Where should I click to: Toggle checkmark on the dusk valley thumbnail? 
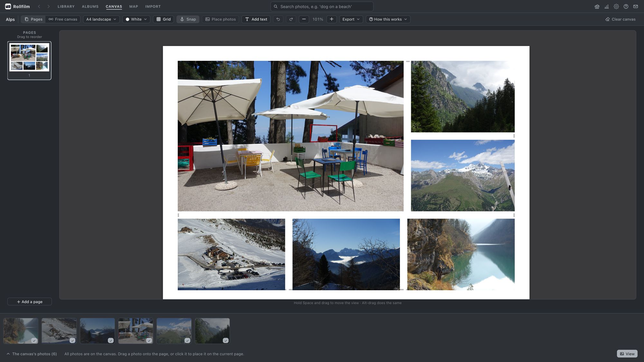pyautogui.click(x=111, y=340)
